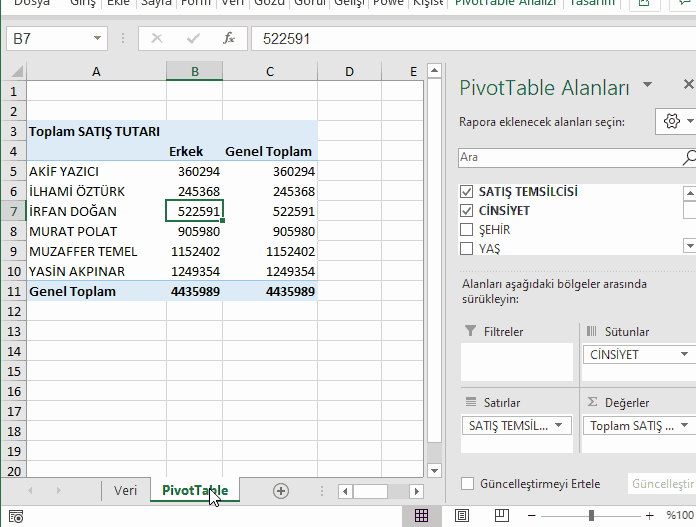
Task: Click the zoom in plus icon
Action: [x=649, y=515]
